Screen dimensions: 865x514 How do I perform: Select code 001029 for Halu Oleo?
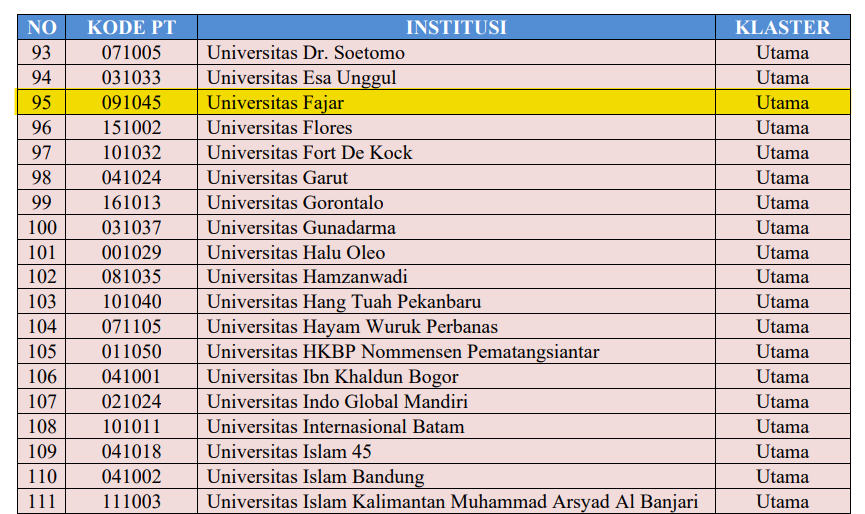click(131, 252)
